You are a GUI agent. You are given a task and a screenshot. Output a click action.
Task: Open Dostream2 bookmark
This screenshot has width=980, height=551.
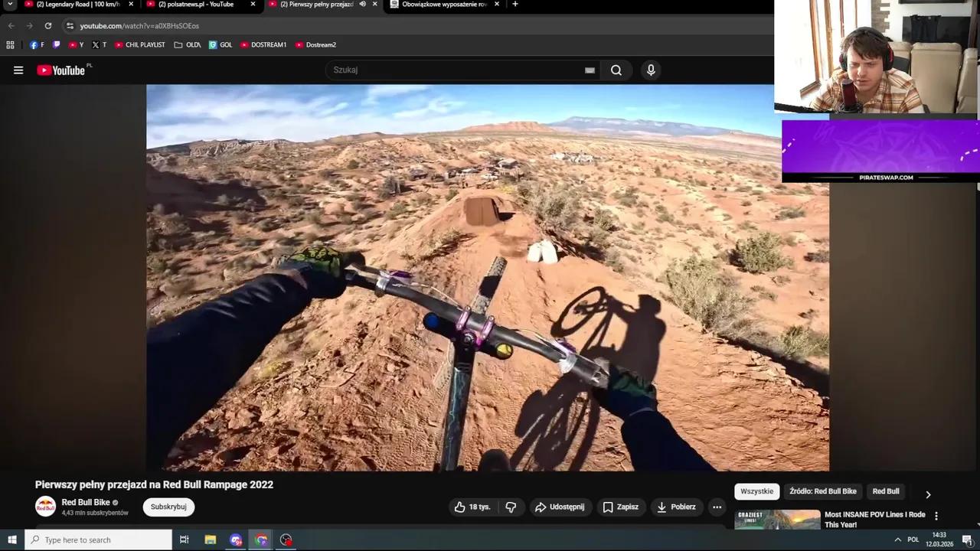point(315,45)
